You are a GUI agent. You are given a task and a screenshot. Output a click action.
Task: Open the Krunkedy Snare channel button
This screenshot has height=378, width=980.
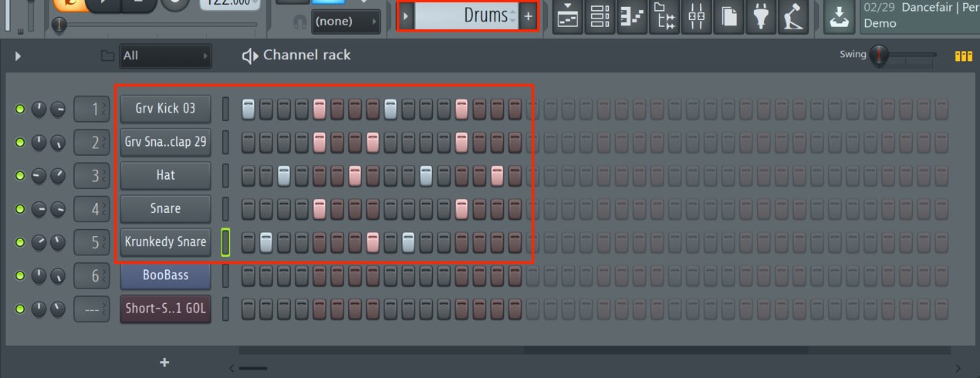(165, 241)
